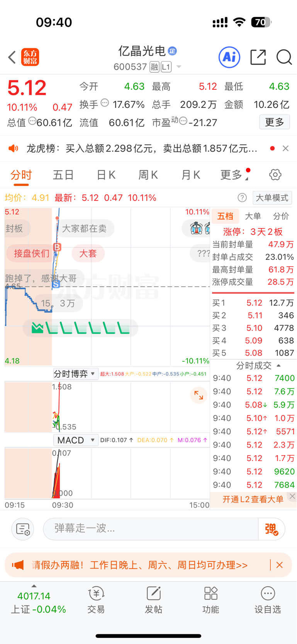Tap the info icon beside 换手
This screenshot has height=644, width=297.
105,103
